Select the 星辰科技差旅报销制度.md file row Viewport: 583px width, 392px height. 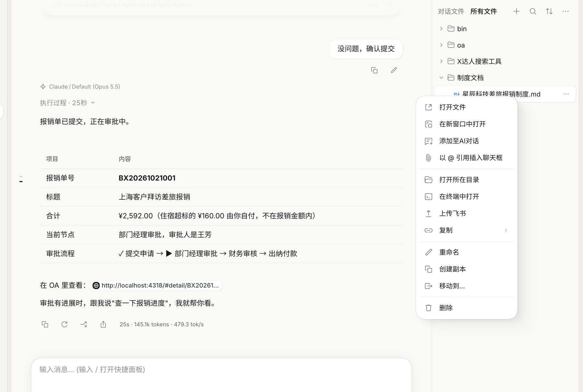click(505, 94)
